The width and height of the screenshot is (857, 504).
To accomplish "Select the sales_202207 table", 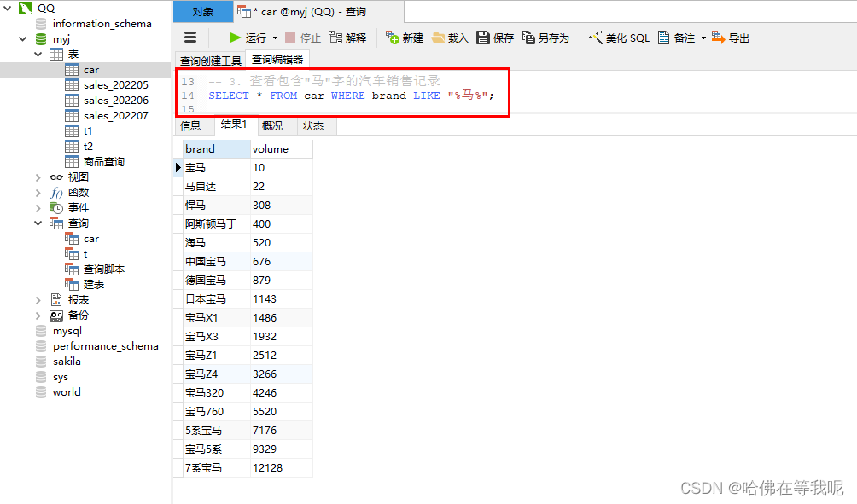I will (x=116, y=116).
